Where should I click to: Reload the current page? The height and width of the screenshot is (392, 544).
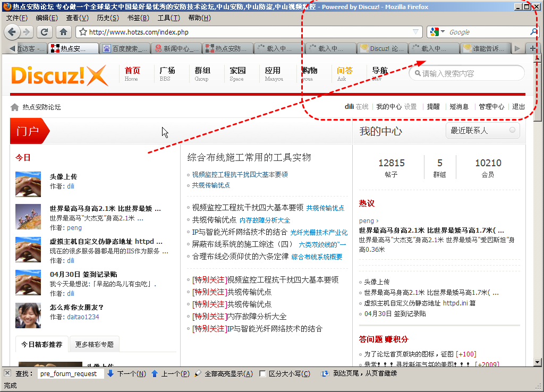[x=44, y=32]
